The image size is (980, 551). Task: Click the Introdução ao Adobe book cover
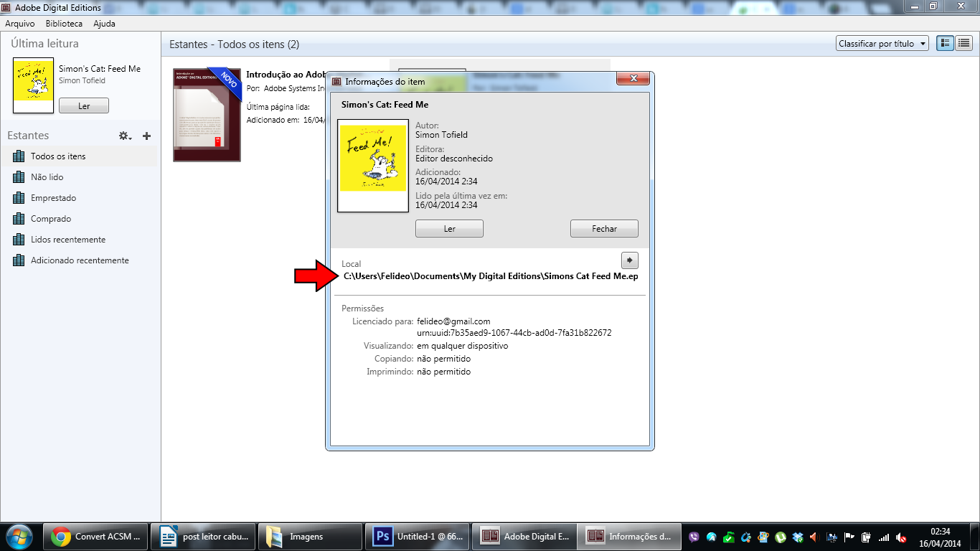point(207,115)
